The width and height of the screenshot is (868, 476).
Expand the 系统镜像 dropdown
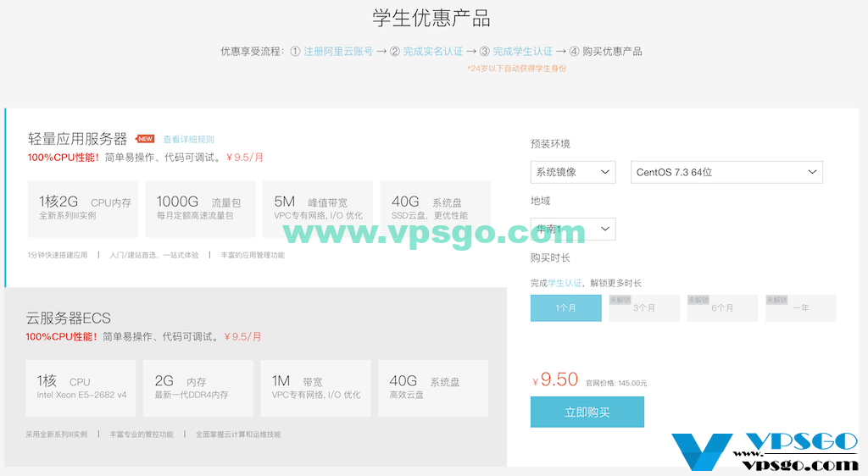click(x=573, y=172)
